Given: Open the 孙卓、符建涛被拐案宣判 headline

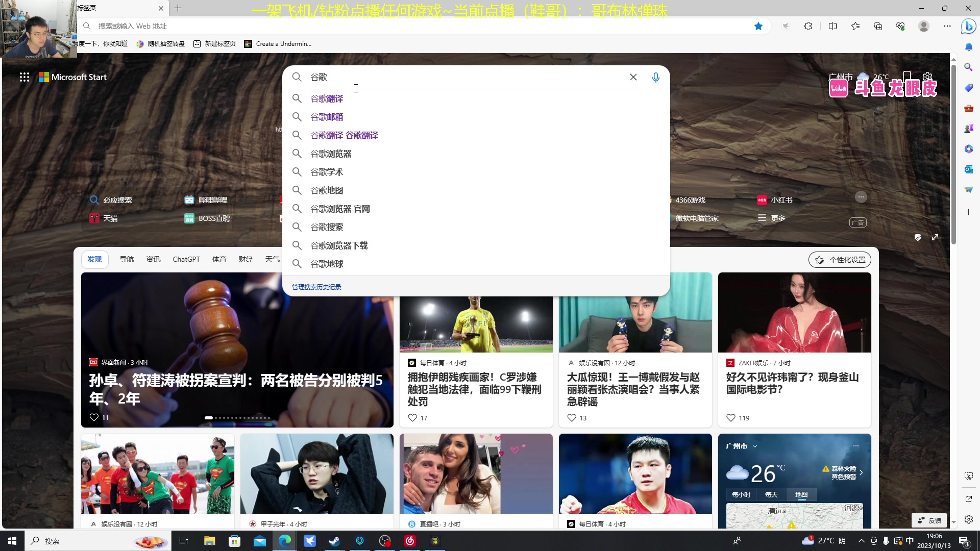Looking at the screenshot, I should (236, 389).
